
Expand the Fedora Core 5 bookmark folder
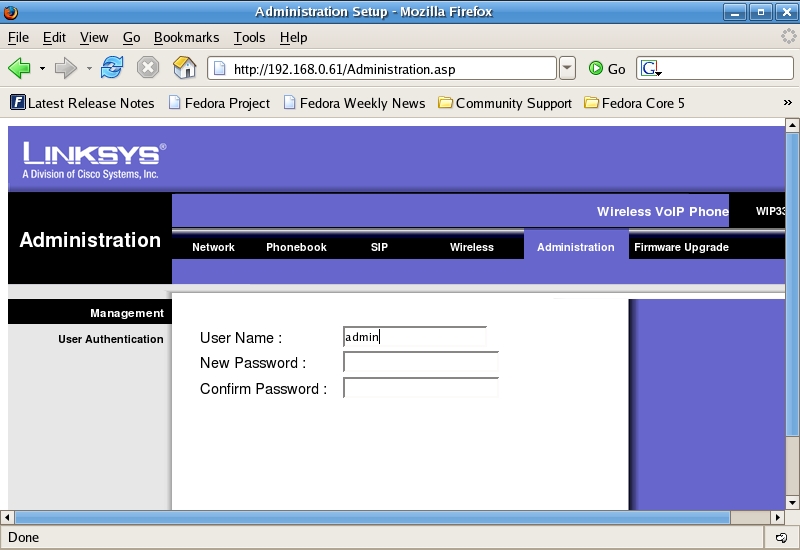coord(634,103)
